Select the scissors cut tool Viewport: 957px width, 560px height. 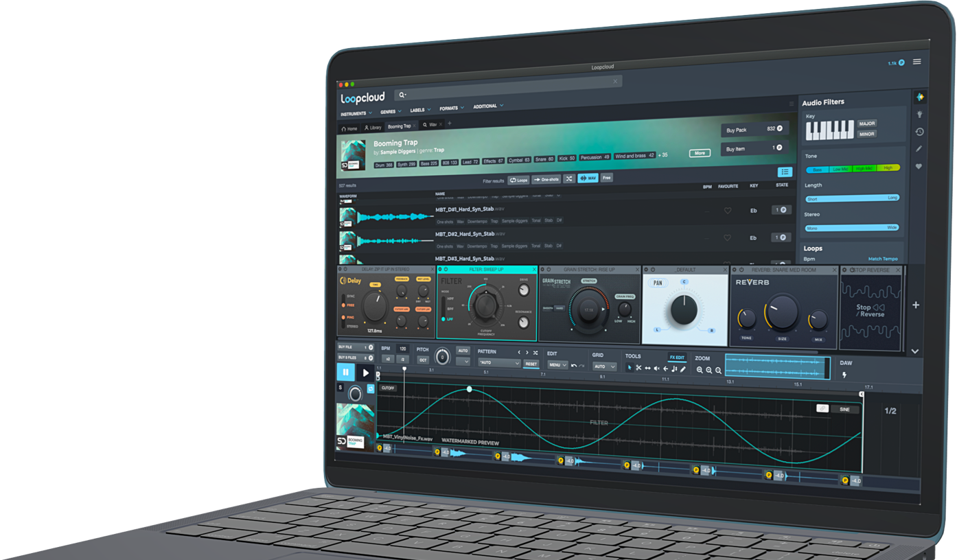pyautogui.click(x=638, y=369)
